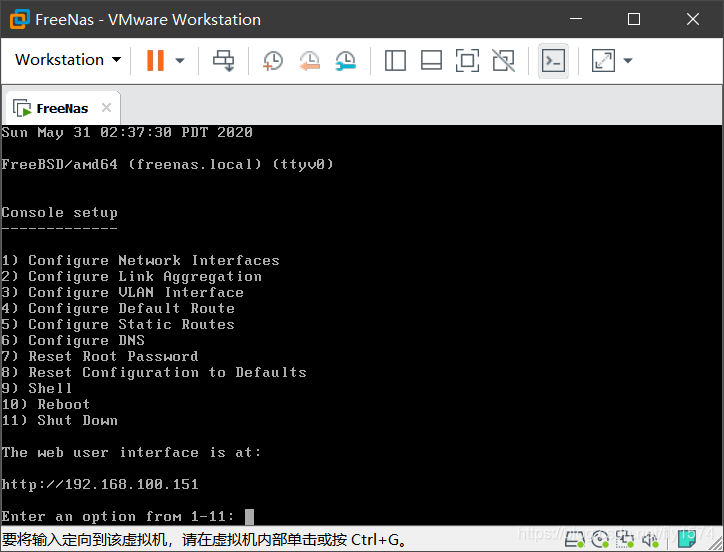
Task: Click '6) Configure DNS' line
Action: click(x=73, y=340)
